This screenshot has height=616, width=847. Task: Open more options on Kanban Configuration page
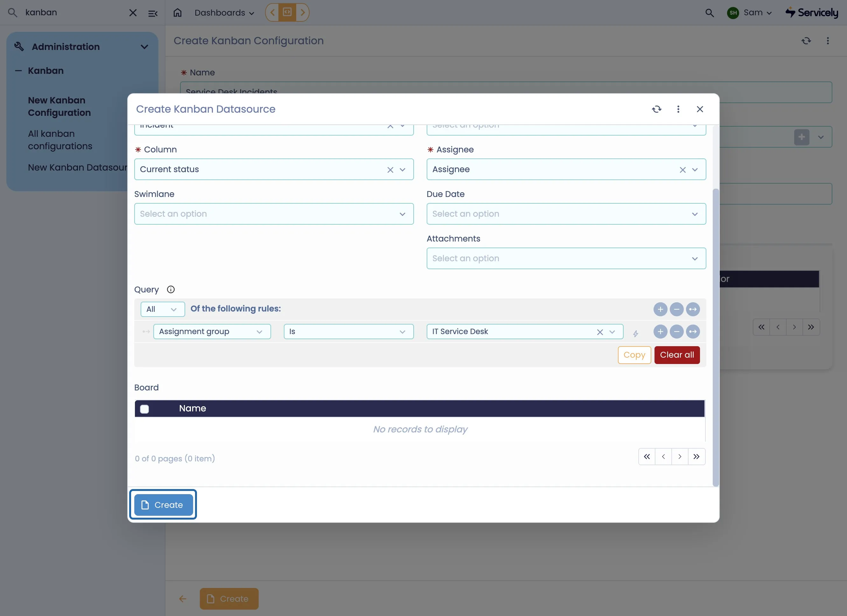(x=828, y=41)
